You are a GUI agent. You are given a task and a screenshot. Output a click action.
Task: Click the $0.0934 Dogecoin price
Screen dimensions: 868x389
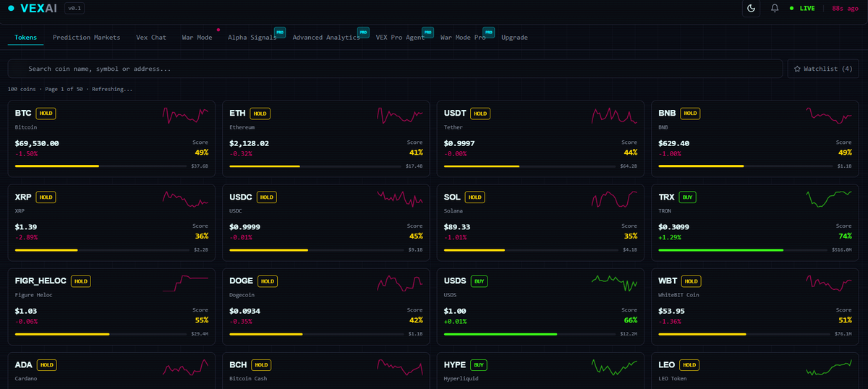coord(245,311)
